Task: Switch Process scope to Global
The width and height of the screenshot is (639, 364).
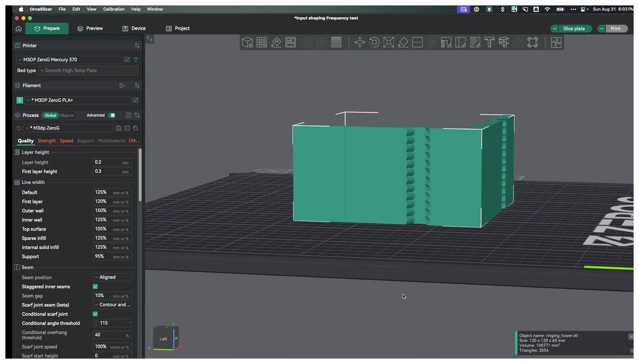Action: [x=50, y=115]
